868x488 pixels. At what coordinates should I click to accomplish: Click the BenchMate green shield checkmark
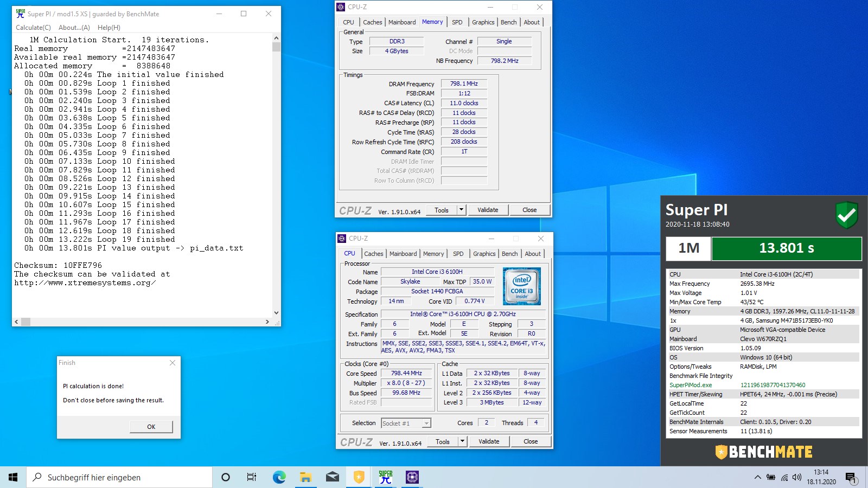(847, 215)
